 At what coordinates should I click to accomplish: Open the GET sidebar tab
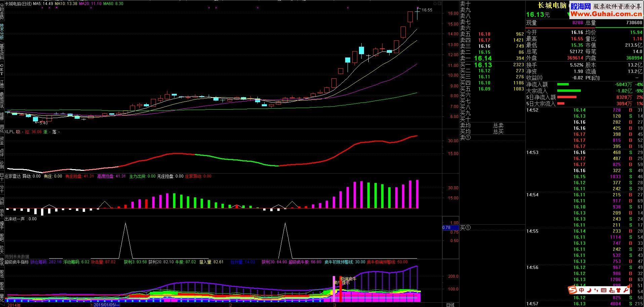click(x=2, y=70)
